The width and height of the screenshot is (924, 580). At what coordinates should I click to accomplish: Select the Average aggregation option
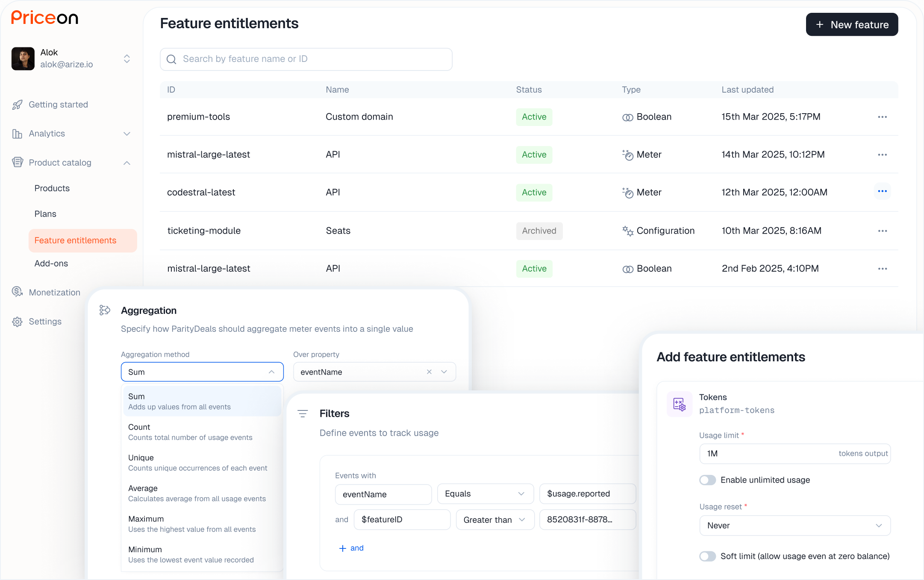pyautogui.click(x=202, y=493)
